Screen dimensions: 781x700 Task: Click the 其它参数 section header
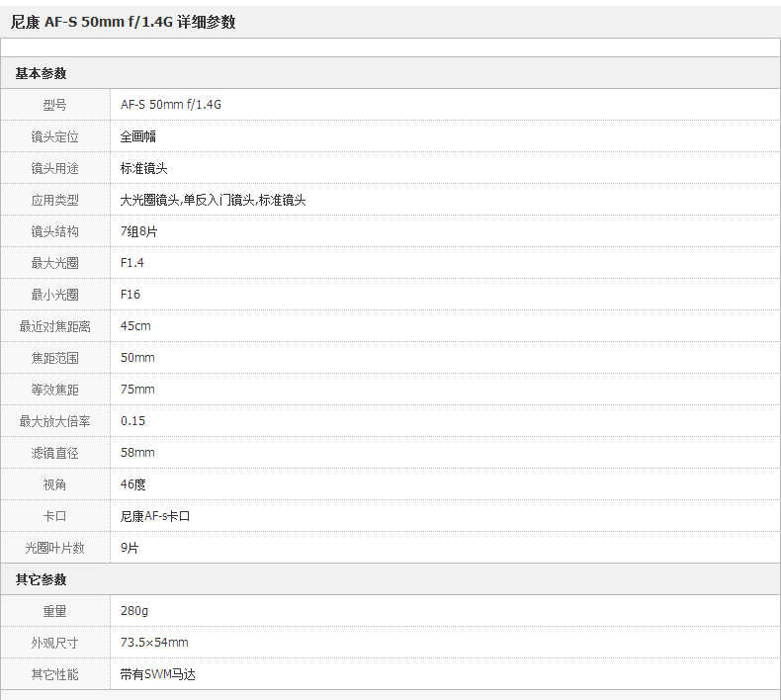tap(41, 579)
